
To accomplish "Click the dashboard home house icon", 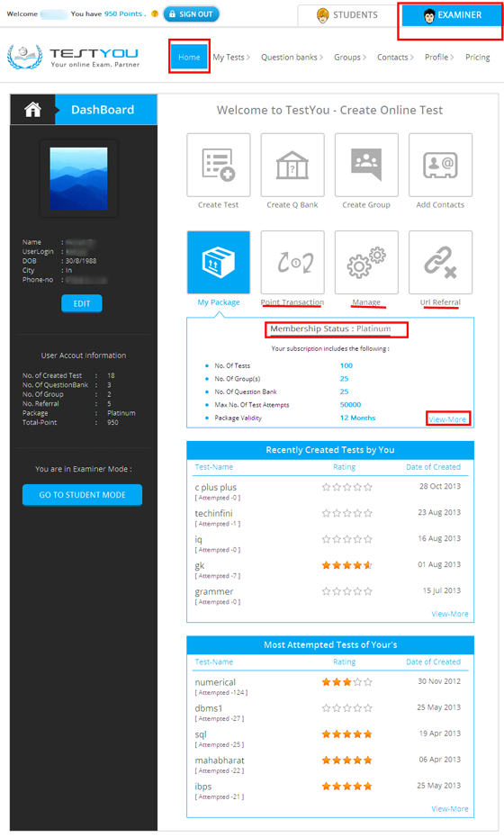I will pyautogui.click(x=32, y=110).
